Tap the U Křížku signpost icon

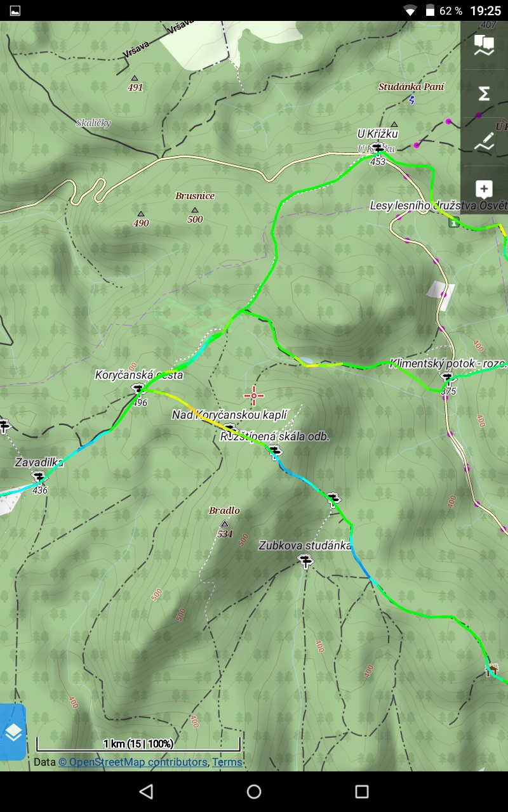[378, 148]
